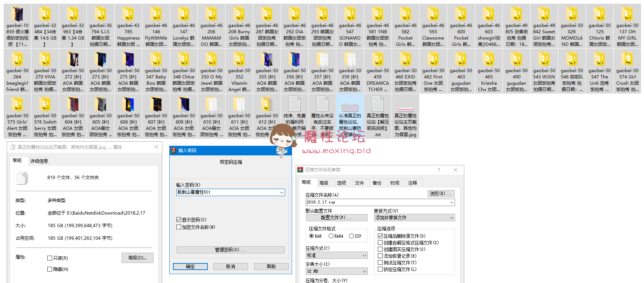Select folder gaobei-46 593 Clawsome
Screen dimensions: 644x283
[433, 26]
